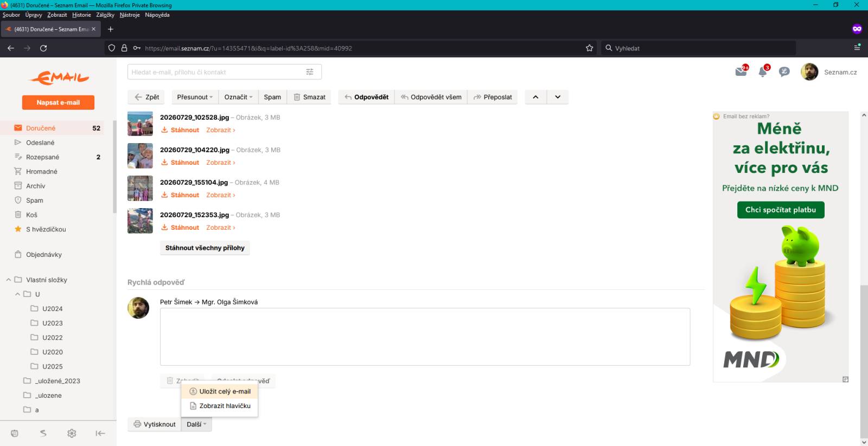Image resolution: width=868 pixels, height=446 pixels.
Task: Click the strikethrough S icon in sidebar footer
Action: pyautogui.click(x=43, y=433)
